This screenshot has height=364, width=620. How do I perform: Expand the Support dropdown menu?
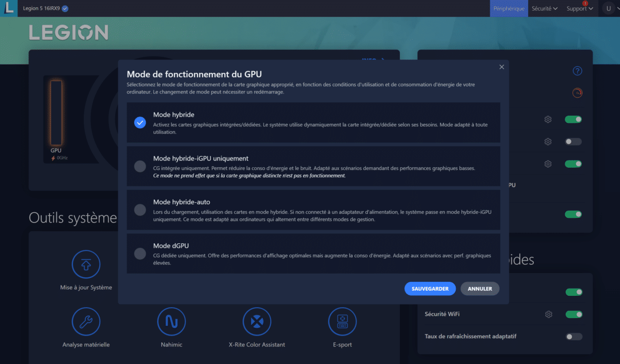[580, 9]
